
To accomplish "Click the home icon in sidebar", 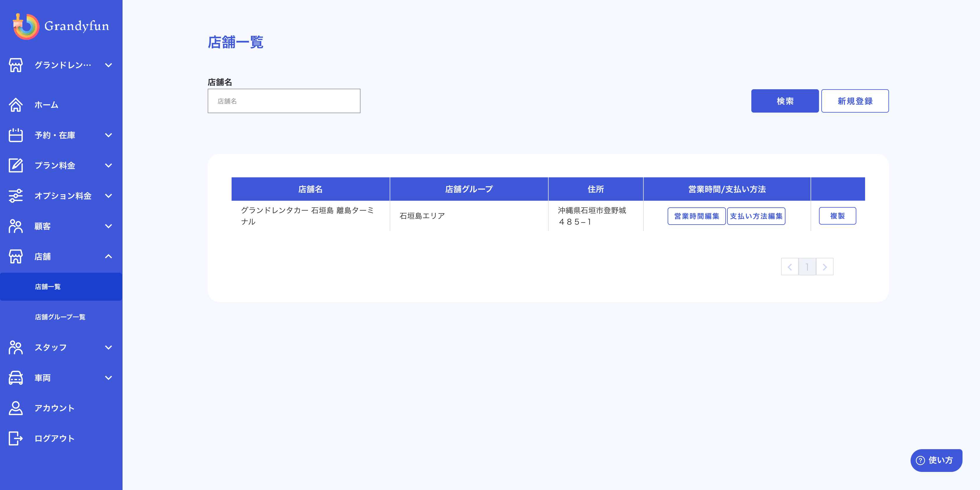I will tap(15, 105).
